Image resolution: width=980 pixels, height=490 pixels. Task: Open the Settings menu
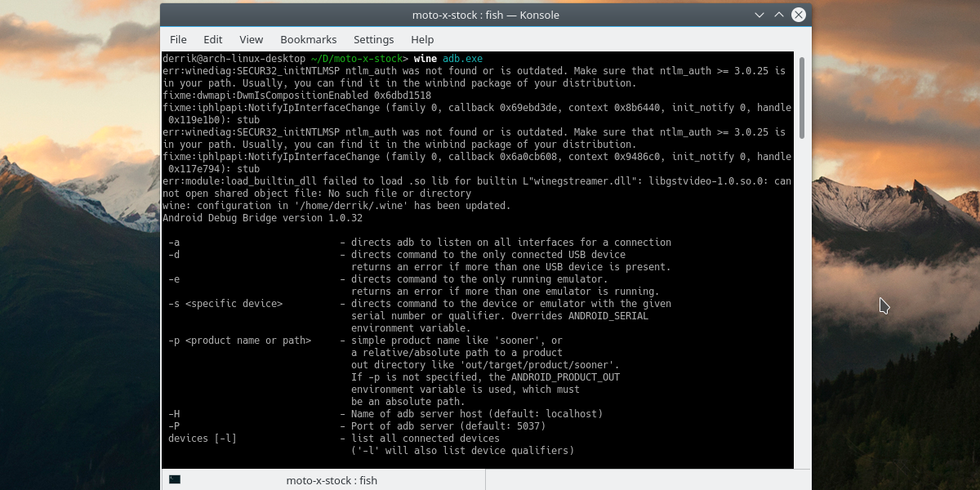click(x=374, y=39)
